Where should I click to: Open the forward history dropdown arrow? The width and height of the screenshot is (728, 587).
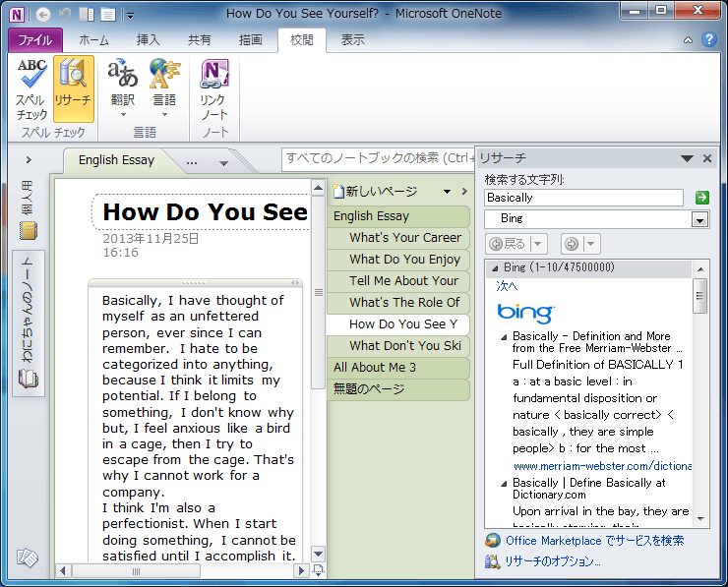tap(591, 244)
